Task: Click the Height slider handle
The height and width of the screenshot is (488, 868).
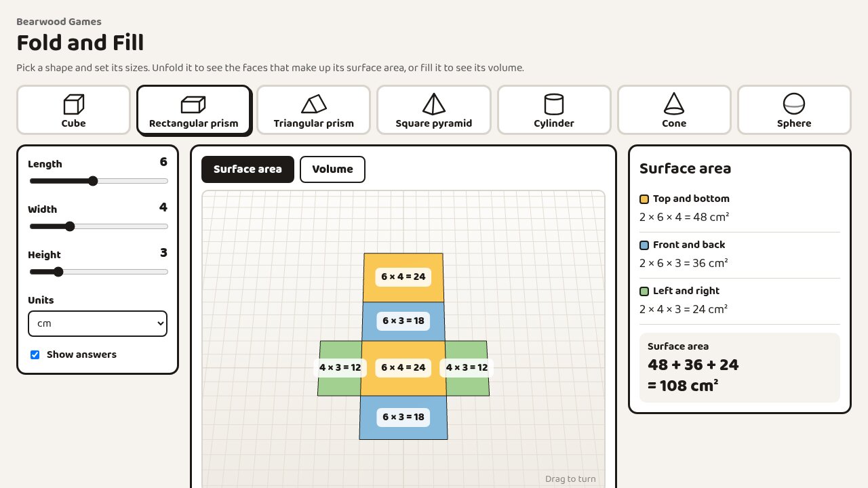Action: [58, 272]
